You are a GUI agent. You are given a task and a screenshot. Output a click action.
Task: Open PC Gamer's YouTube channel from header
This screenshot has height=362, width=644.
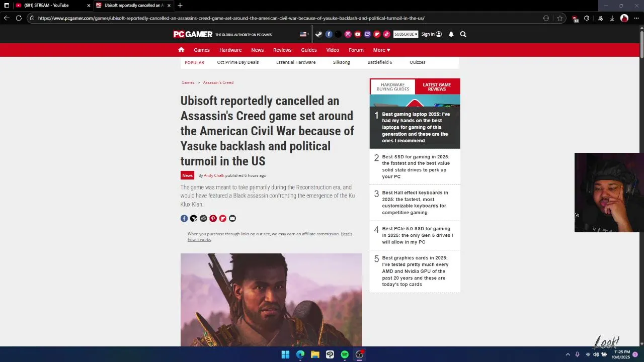(358, 34)
